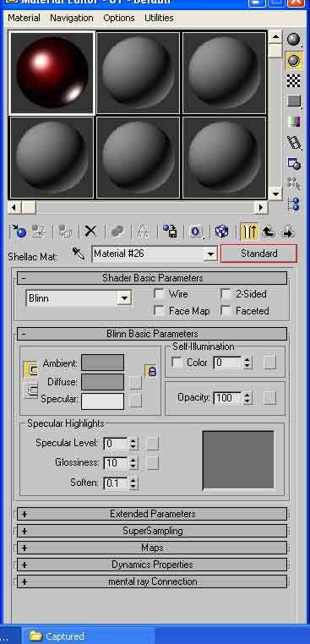The width and height of the screenshot is (310, 644).
Task: Collapse the Shader Basic Parameters rollout
Action: coord(152,278)
